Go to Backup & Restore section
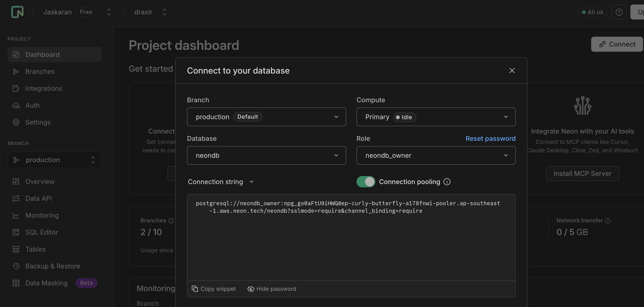 tap(53, 266)
